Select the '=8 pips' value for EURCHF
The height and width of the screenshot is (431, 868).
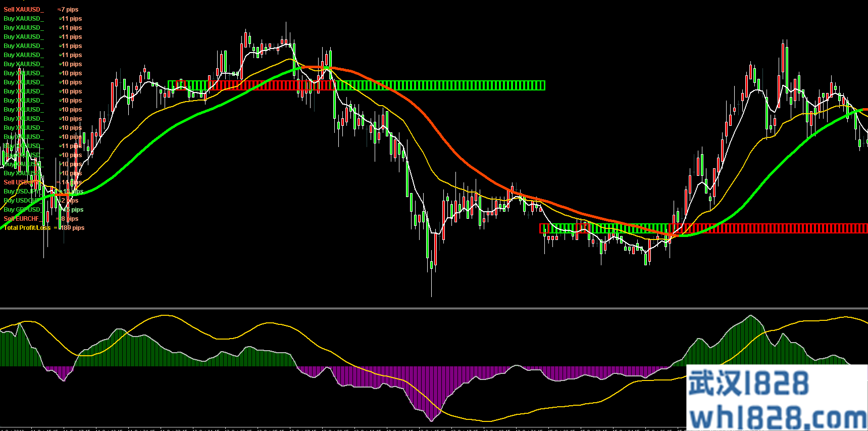tap(68, 219)
